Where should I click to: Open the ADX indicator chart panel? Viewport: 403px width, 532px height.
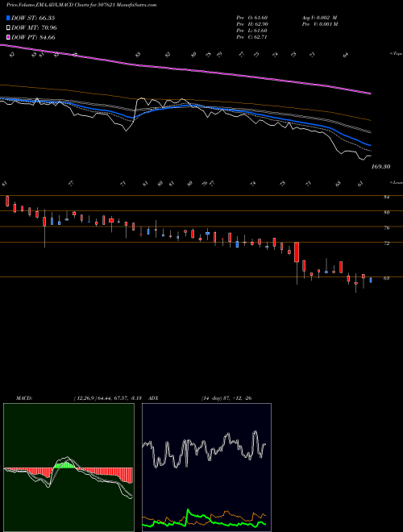(206, 468)
